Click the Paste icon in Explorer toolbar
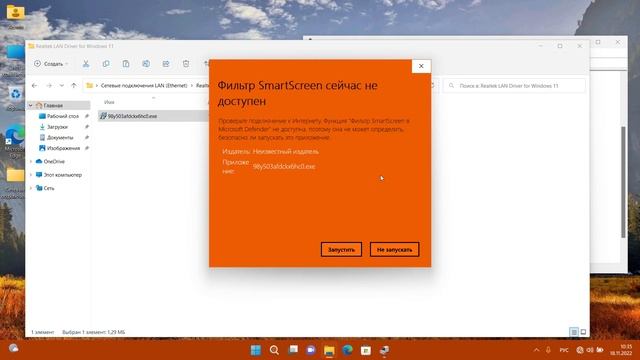 [126, 64]
